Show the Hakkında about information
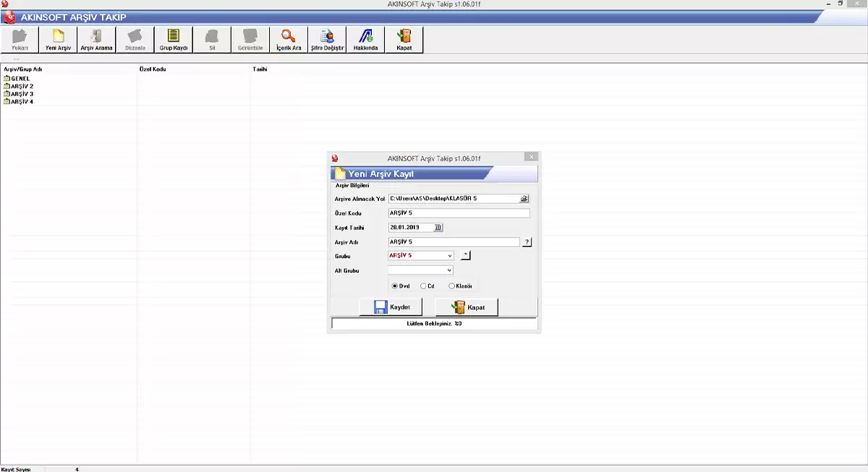The height and width of the screenshot is (472, 868). [365, 40]
